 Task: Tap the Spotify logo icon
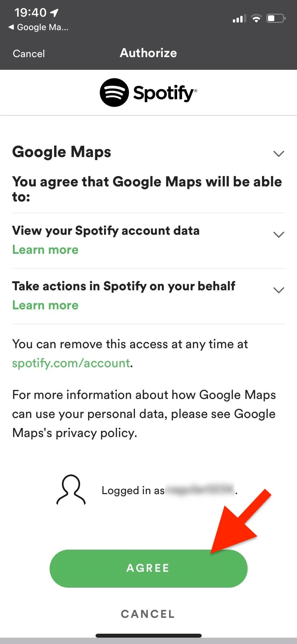114,93
